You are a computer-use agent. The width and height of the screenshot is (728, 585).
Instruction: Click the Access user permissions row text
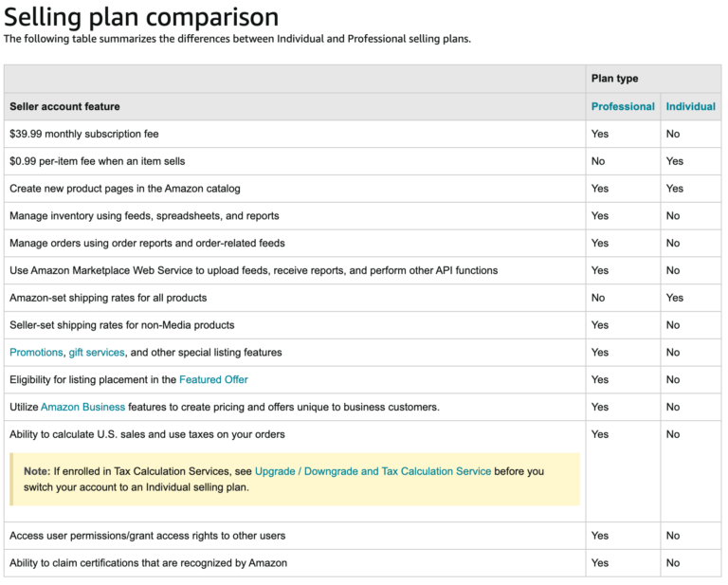click(147, 536)
